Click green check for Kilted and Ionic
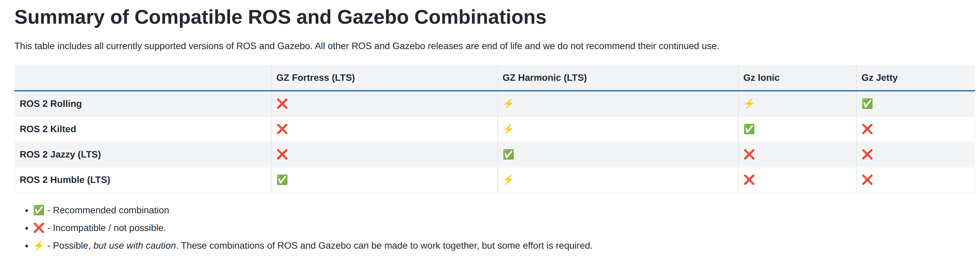 (749, 129)
